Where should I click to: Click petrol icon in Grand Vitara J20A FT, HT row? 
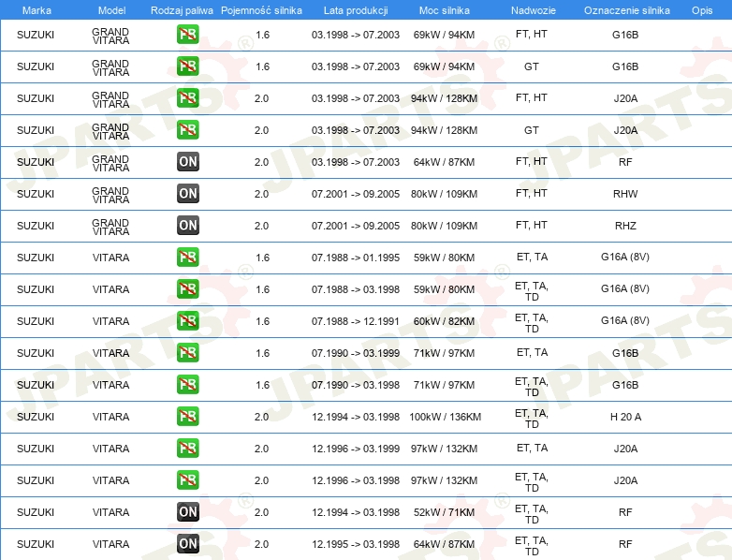[187, 98]
